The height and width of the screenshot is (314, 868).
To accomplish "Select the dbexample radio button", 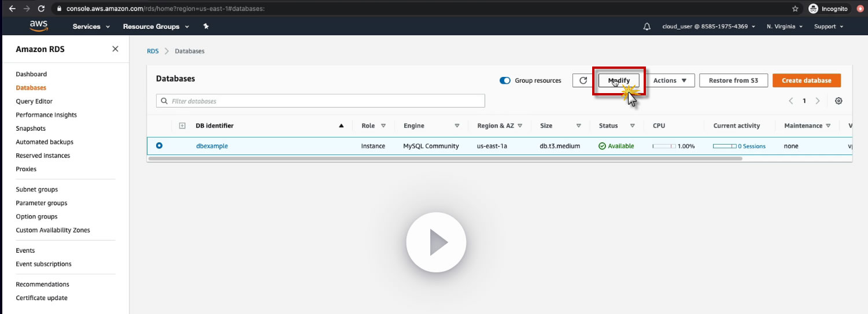I will pos(159,146).
